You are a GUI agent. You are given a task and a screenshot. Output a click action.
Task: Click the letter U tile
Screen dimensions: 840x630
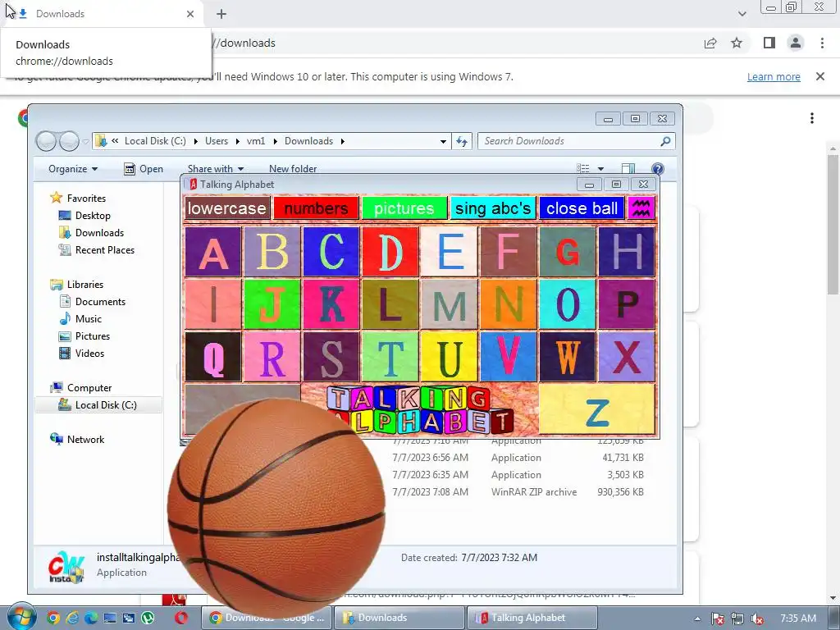coord(449,356)
